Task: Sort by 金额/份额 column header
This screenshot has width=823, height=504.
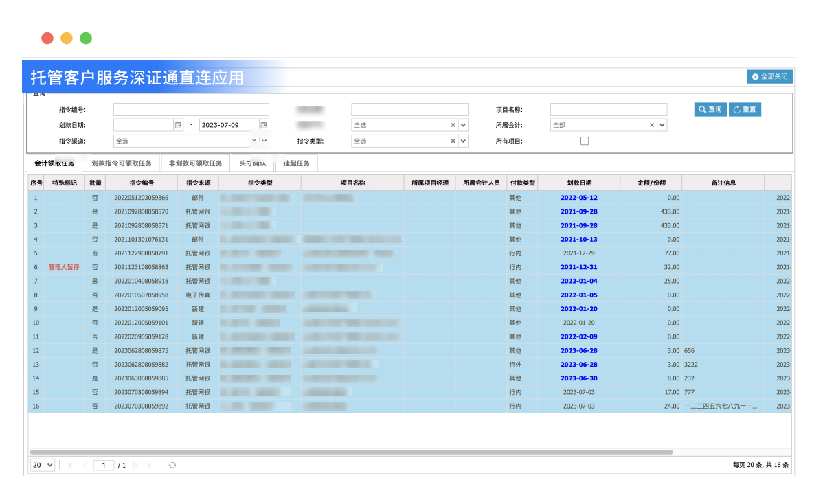Action: tap(651, 183)
